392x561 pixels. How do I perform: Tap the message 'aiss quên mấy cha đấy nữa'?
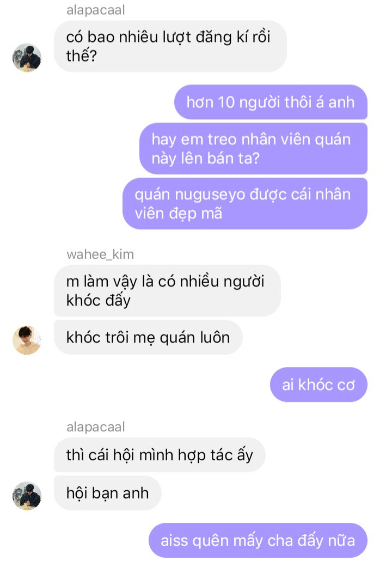(258, 540)
